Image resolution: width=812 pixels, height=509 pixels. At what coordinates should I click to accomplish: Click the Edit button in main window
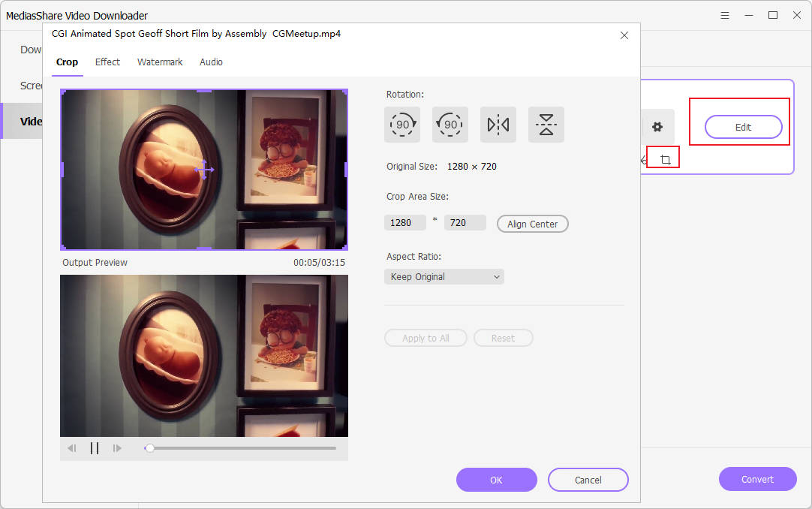coord(743,127)
